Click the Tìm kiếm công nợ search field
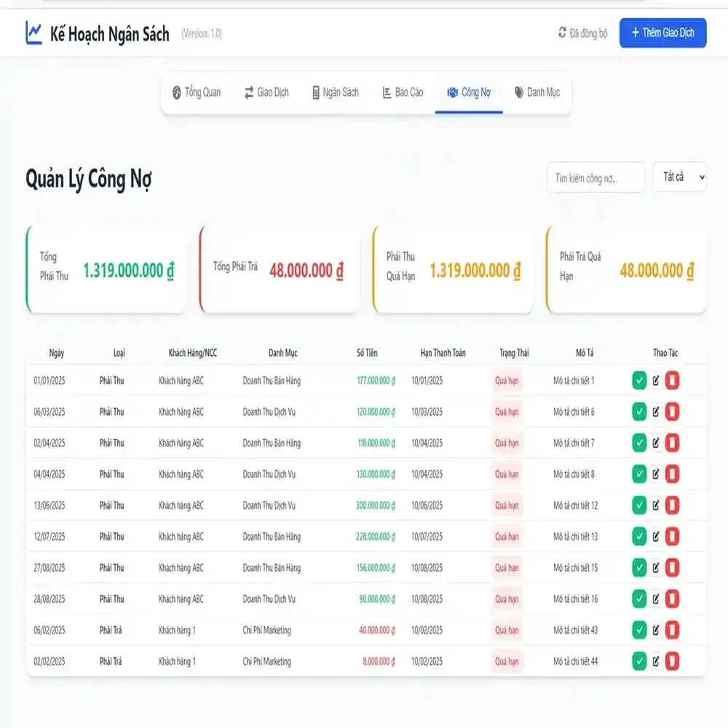This screenshot has height=728, width=728. tap(596, 178)
